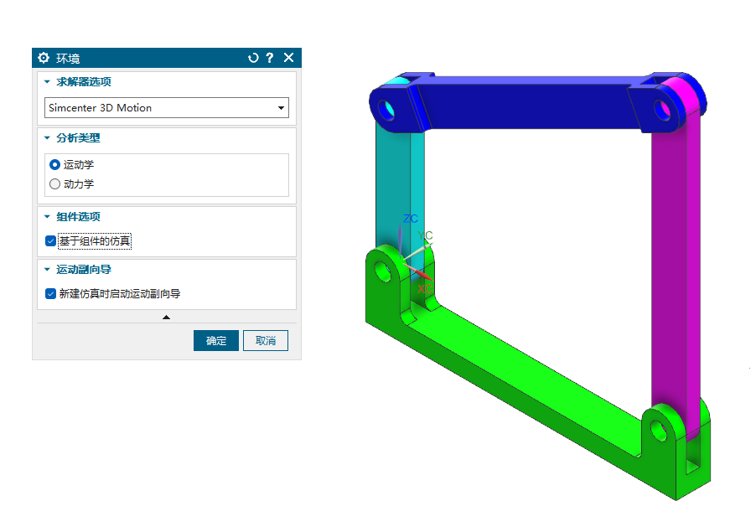This screenshot has height=532, width=756.
Task: Select the cyan vertical link on the left
Action: tap(392, 184)
